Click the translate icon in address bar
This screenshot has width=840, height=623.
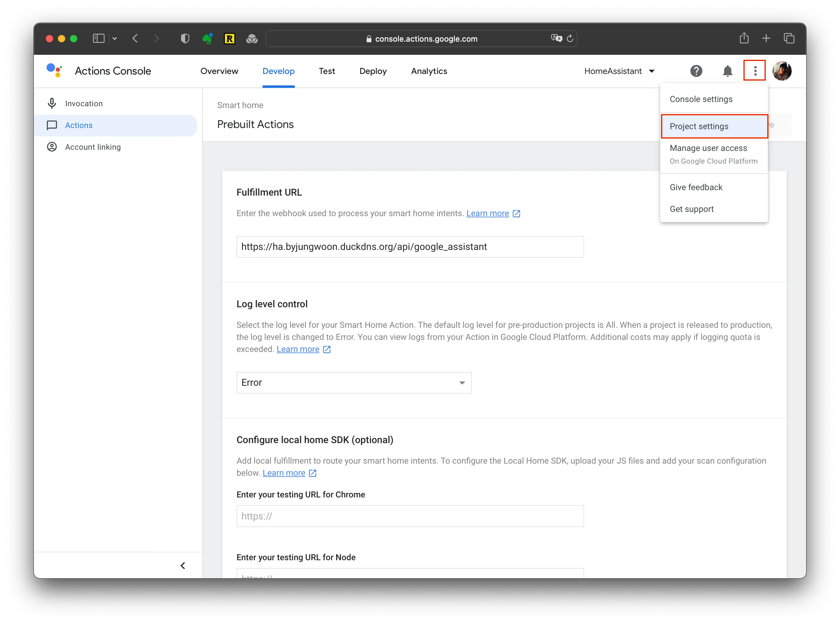click(x=556, y=38)
